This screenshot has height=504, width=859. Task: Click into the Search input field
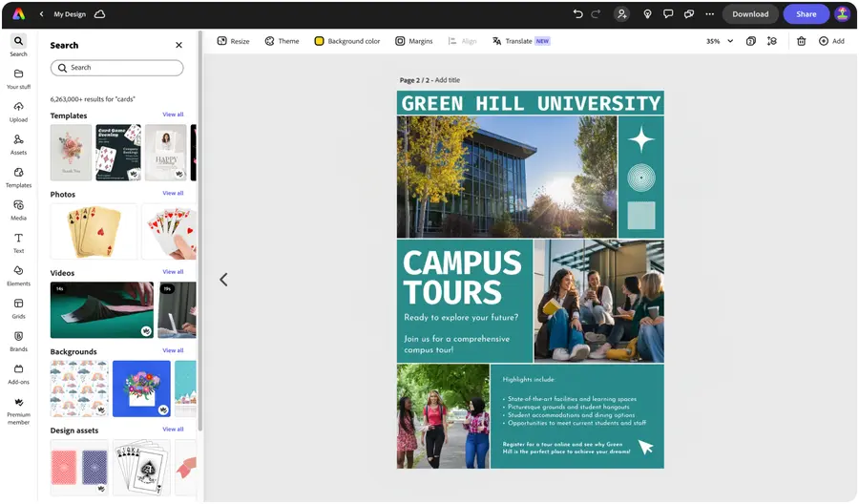[x=116, y=68]
